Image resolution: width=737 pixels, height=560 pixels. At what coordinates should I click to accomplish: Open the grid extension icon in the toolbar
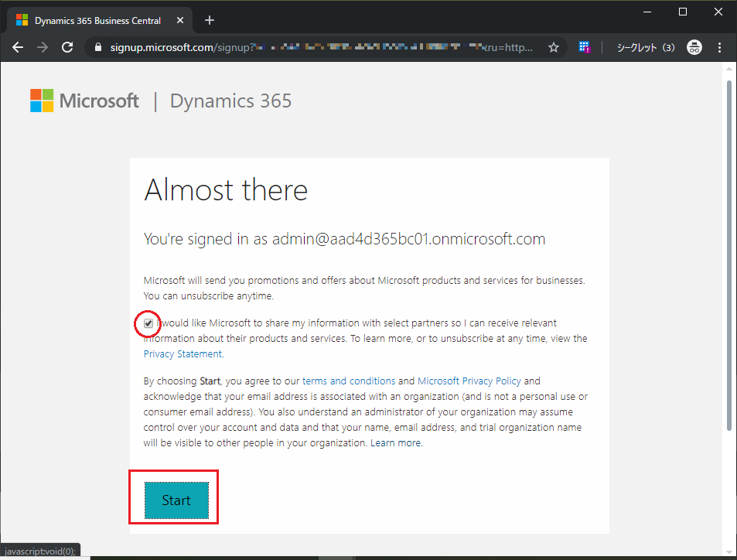coord(584,47)
